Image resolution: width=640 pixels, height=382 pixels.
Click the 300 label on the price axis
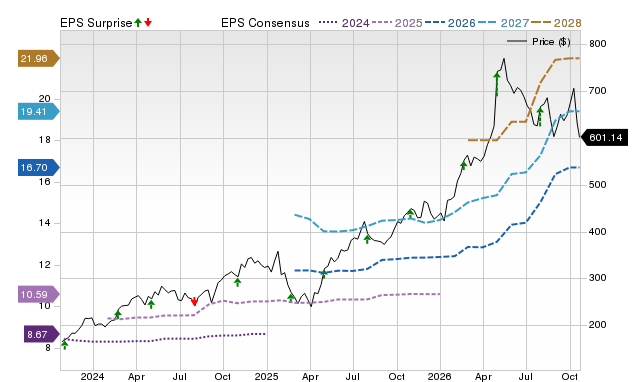(598, 278)
